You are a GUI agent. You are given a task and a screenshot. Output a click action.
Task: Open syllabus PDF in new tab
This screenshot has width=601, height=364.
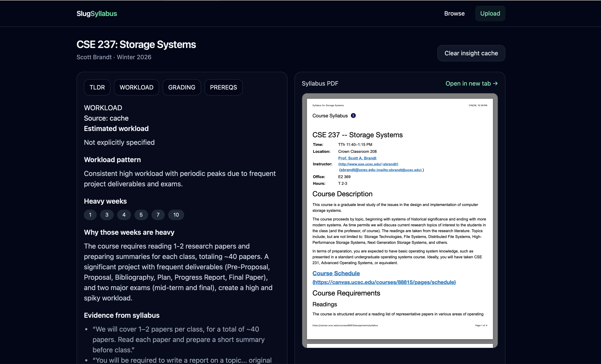[471, 83]
